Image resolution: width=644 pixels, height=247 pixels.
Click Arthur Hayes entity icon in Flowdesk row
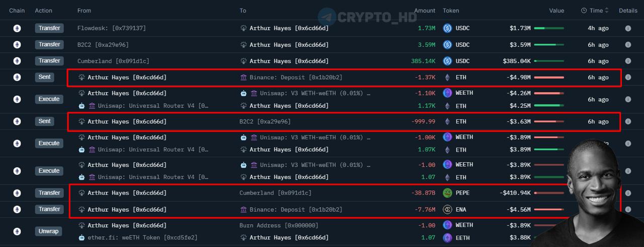click(x=244, y=28)
